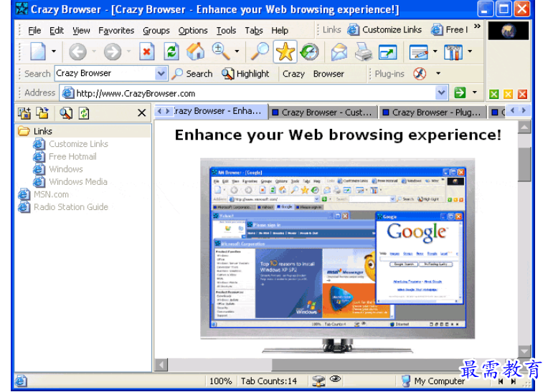Click the Free Hotmail links bar item

[x=449, y=30]
